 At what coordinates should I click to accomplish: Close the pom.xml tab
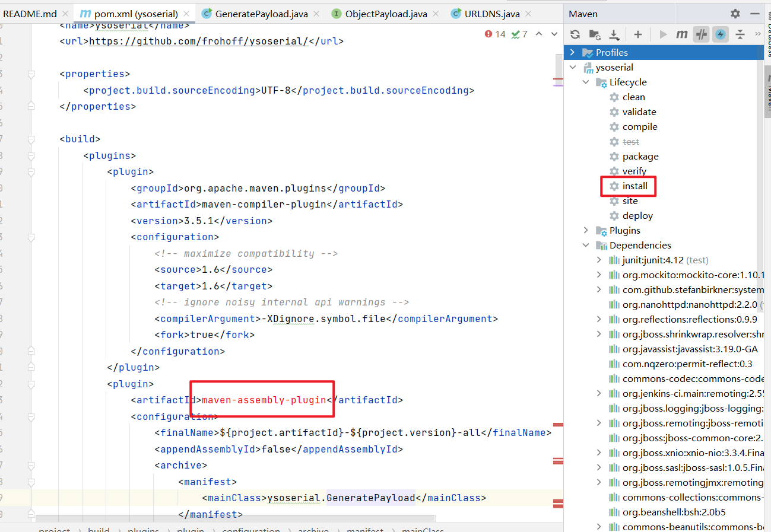tap(186, 14)
